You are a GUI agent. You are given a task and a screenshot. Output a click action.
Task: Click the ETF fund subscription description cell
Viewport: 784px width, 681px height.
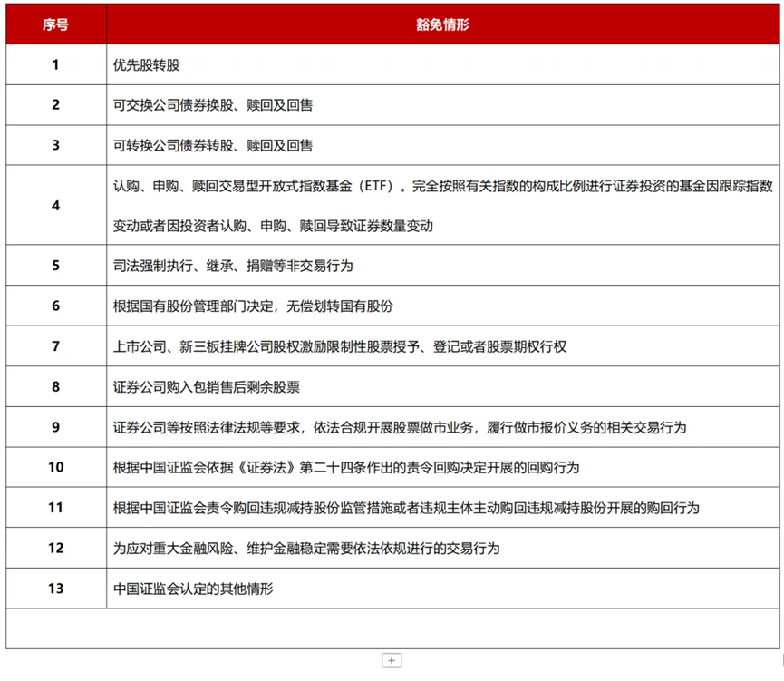(440, 206)
